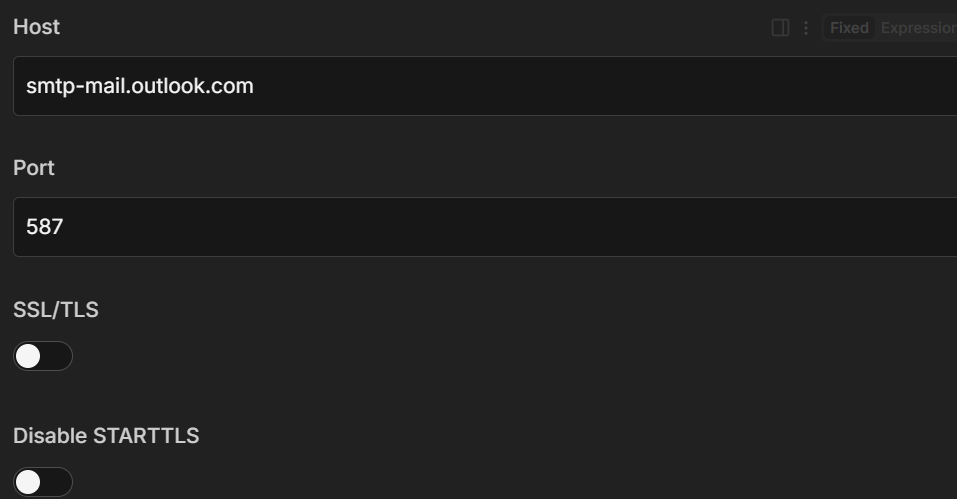
Task: Click the white knob of the SSL/TLS switch
Action: pyautogui.click(x=29, y=356)
